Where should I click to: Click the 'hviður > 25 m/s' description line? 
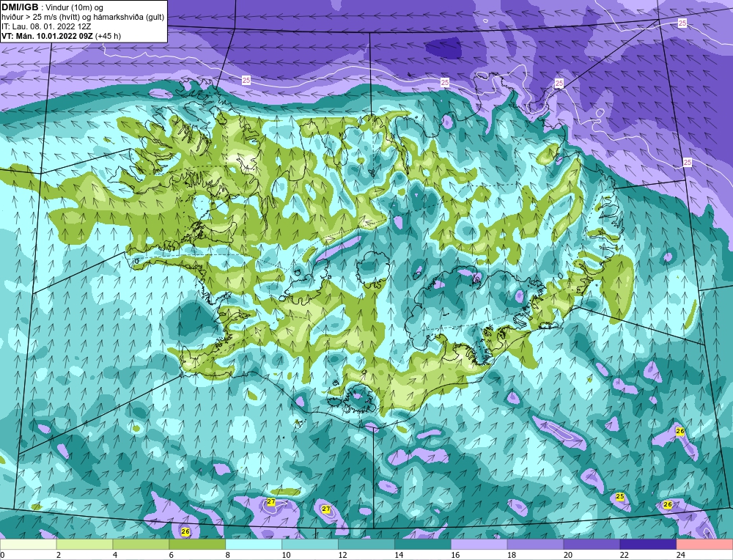pyautogui.click(x=83, y=17)
